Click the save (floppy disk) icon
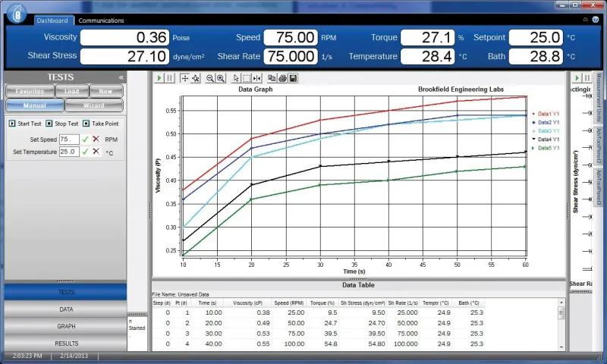 pyautogui.click(x=293, y=78)
